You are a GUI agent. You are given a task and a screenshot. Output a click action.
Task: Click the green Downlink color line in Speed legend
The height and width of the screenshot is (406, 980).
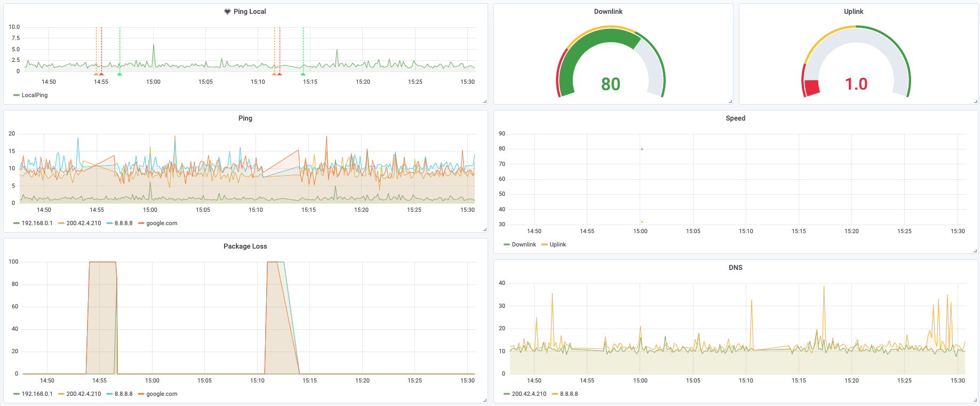(x=507, y=244)
